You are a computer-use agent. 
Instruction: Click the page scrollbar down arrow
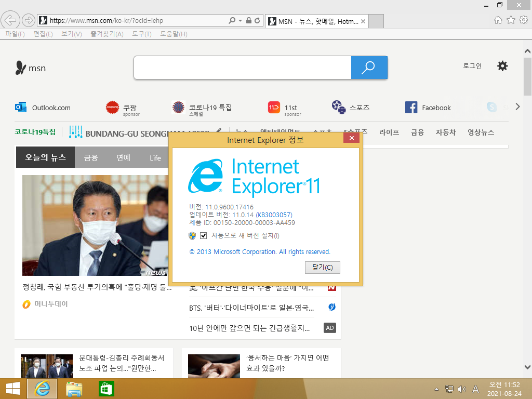tap(527, 367)
